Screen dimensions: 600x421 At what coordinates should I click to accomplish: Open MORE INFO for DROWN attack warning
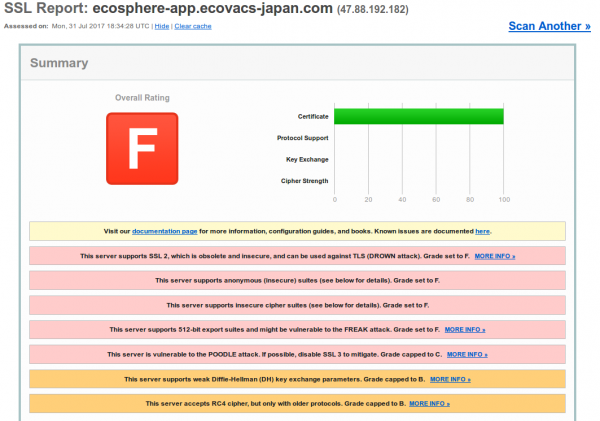click(495, 256)
